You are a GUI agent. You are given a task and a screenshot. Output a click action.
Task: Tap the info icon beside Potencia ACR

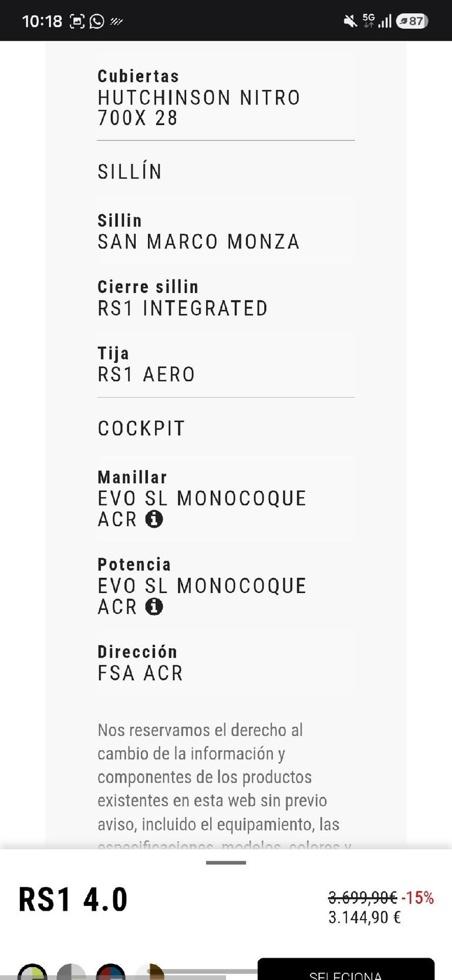[154, 607]
